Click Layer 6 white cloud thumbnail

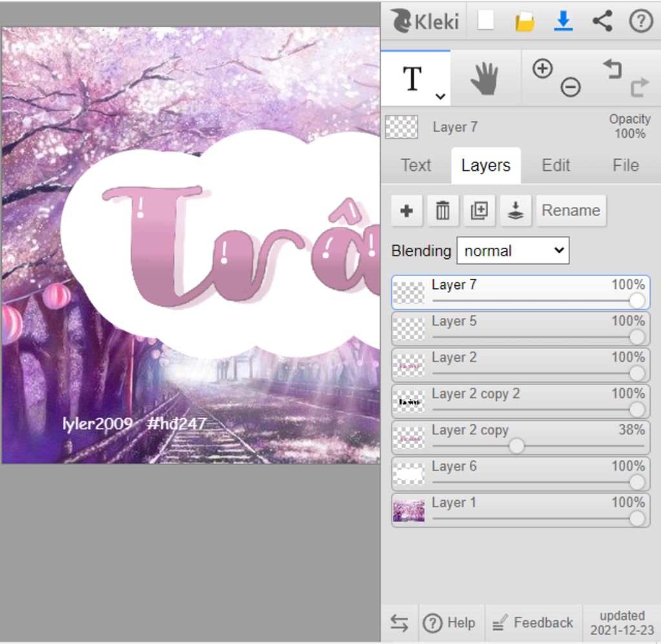409,474
